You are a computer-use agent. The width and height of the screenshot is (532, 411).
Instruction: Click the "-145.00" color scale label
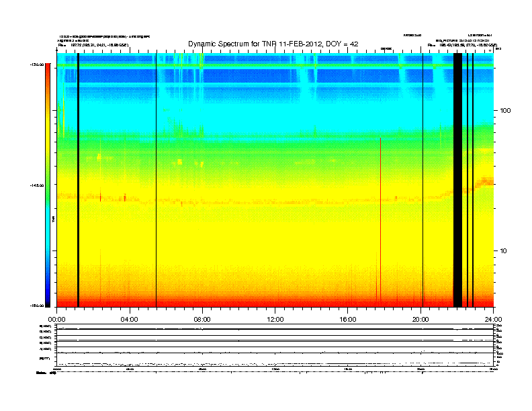37,185
